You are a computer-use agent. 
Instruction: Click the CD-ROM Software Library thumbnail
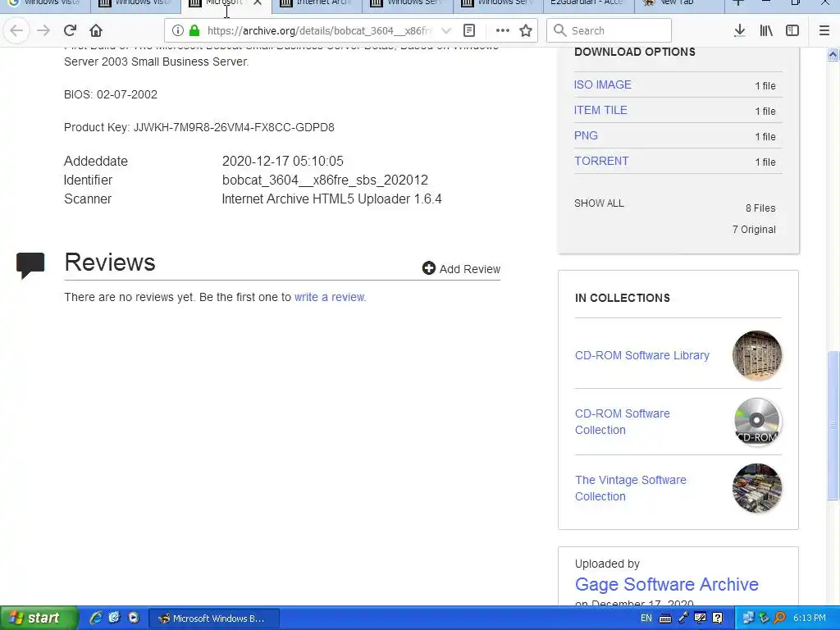coord(756,355)
